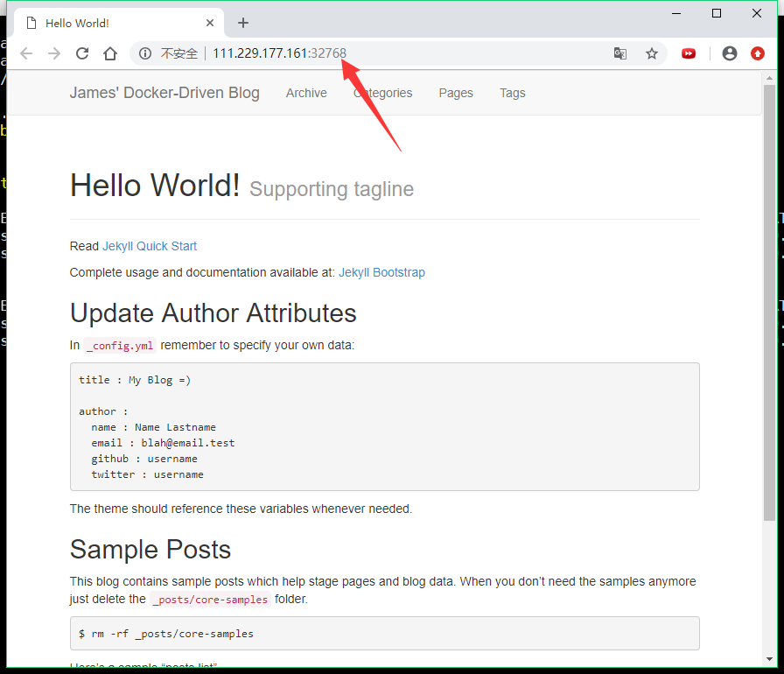Minimize the browser window
Screen dimensions: 784x674
pos(676,13)
